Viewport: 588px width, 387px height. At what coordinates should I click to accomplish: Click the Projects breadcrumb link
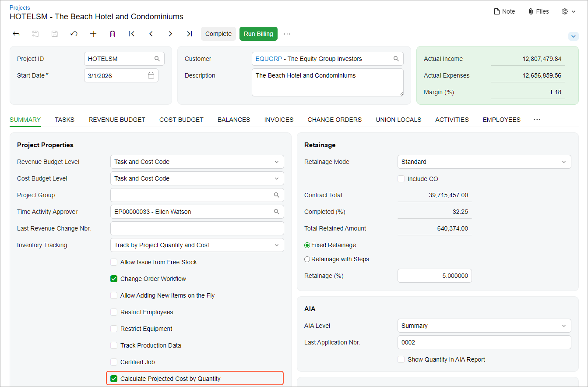pos(20,7)
